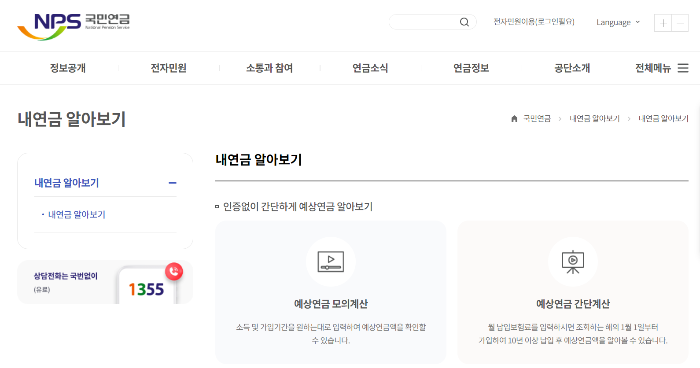Screen dimensions: 700x368
Task: Click last 내연금 알아보기 breadcrumb item
Action: pyautogui.click(x=663, y=118)
